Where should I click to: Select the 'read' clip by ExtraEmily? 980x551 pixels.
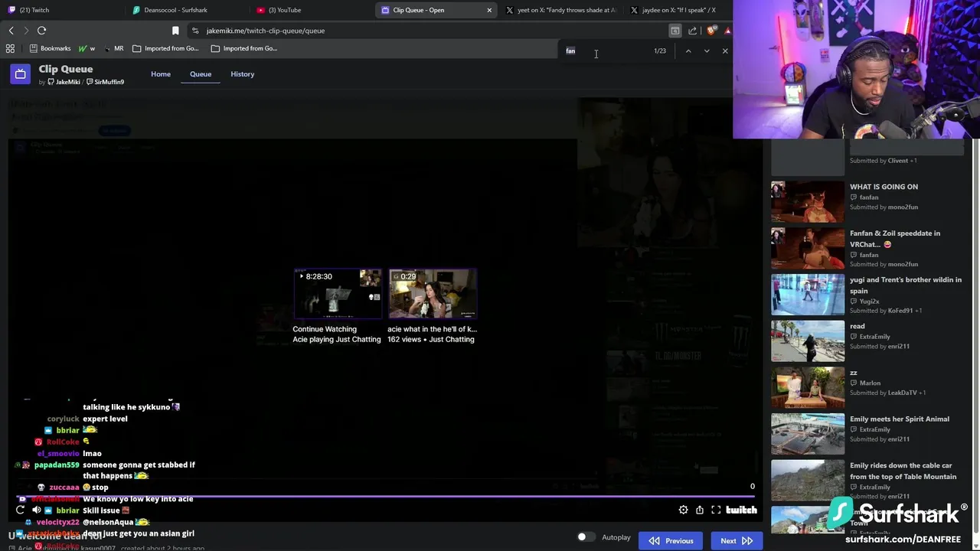857,326
